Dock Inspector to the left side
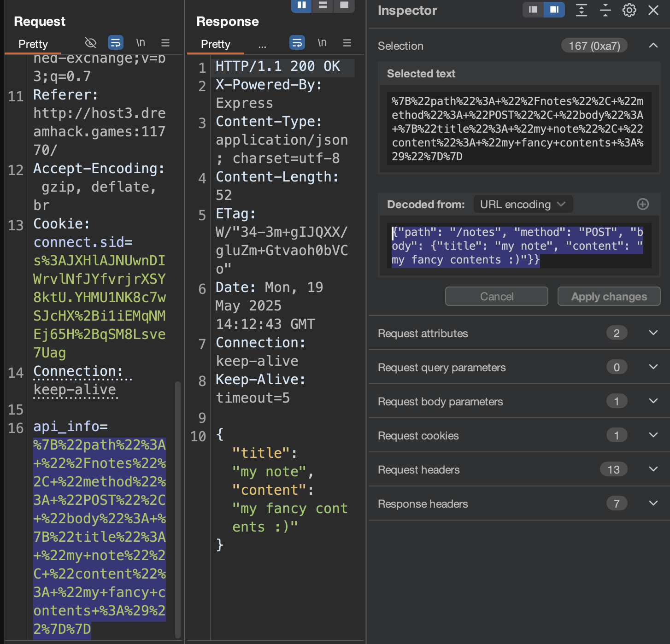 (x=533, y=10)
